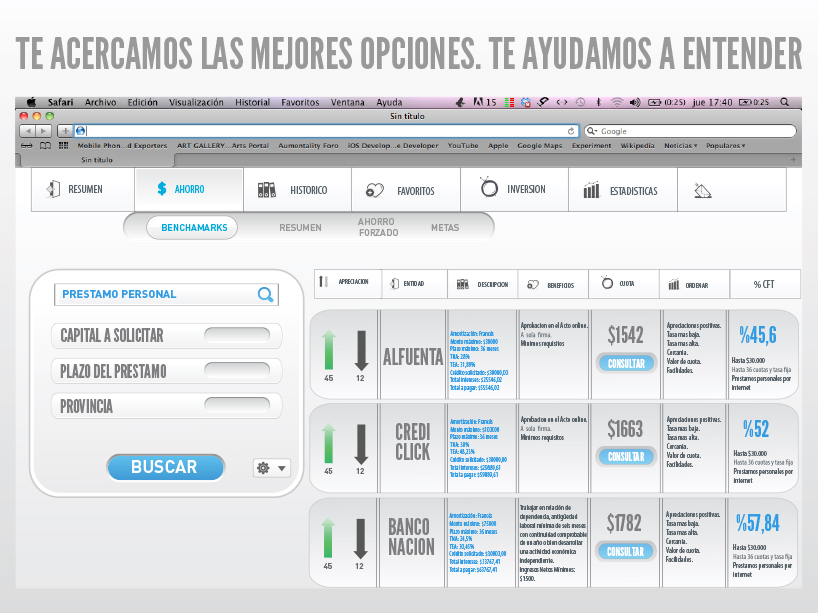Select the Alfuenta entity name
Viewport: 818px width, 613px height.
413,357
